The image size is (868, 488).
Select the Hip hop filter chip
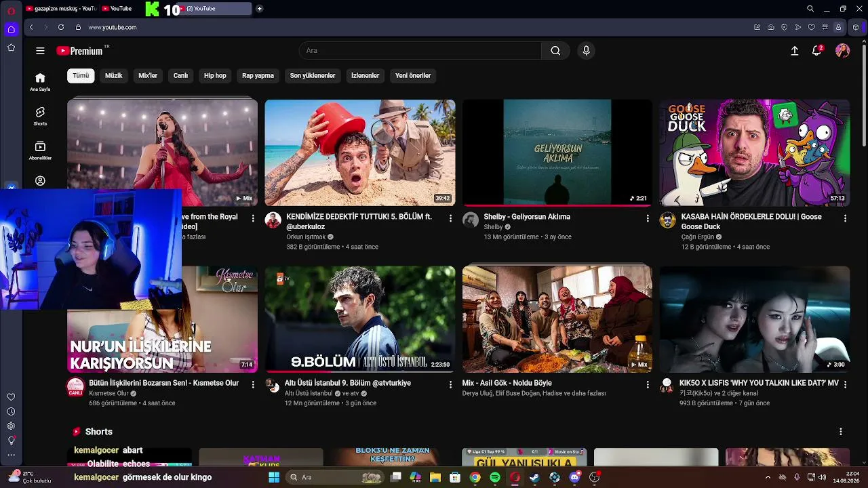215,76
